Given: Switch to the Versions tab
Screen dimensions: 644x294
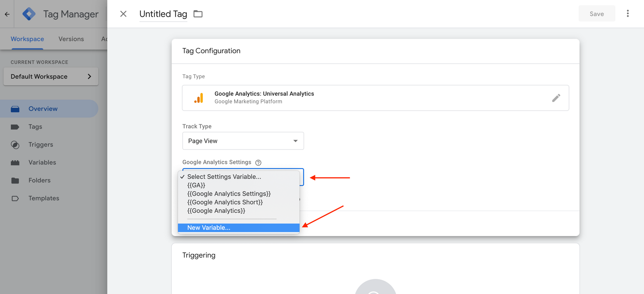Looking at the screenshot, I should point(71,39).
